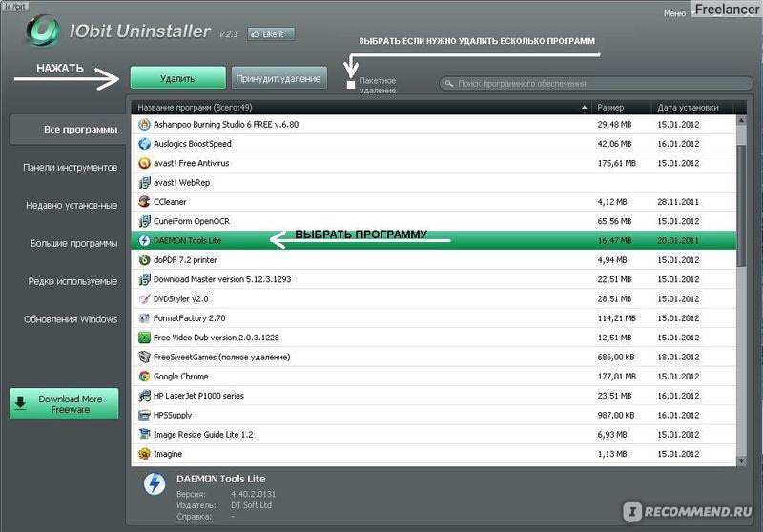Select the HP LaserJet P1000 series row
The width and height of the screenshot is (763, 532).
point(433,396)
